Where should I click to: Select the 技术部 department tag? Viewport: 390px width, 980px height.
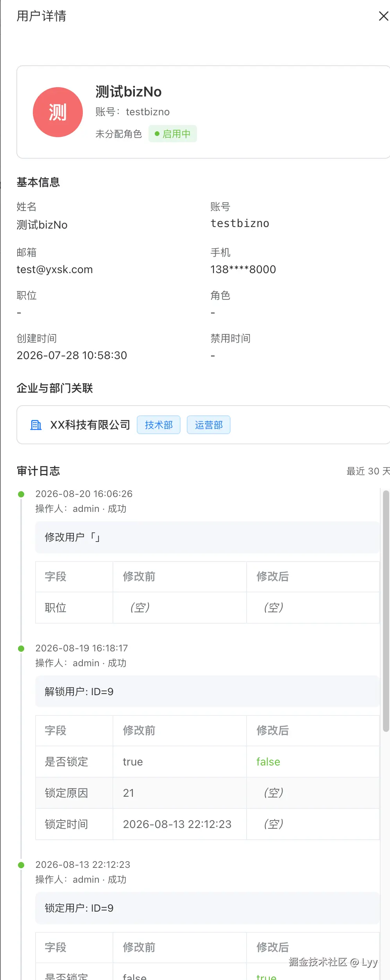click(159, 425)
